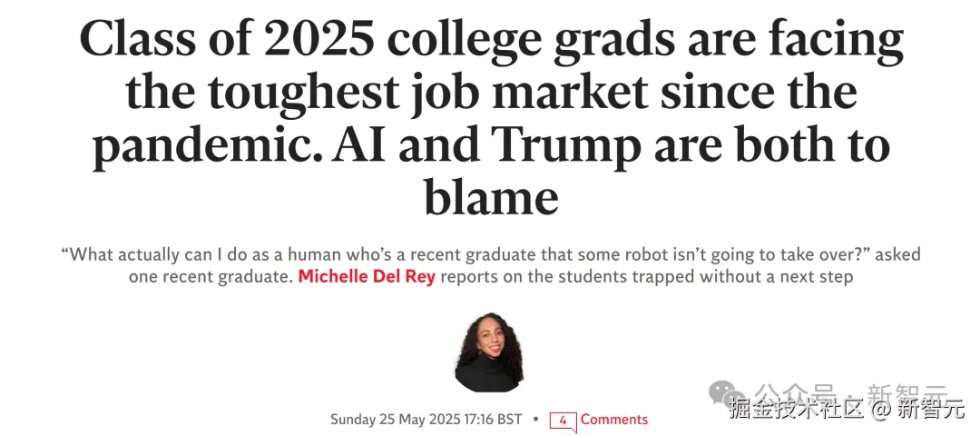Viewport: 980px width, 436px height.
Task: Click the 17:16 BST timestamp
Action: coord(496,420)
